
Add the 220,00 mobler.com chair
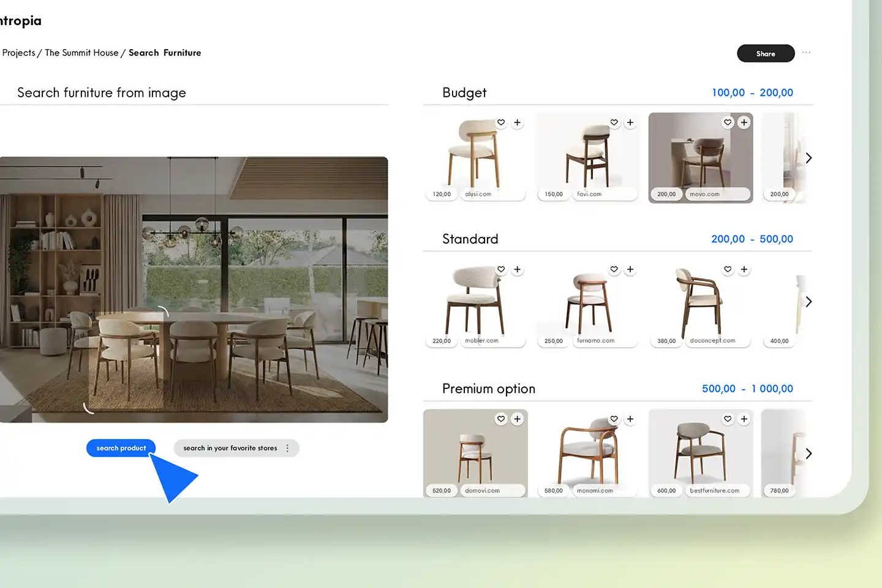[517, 269]
